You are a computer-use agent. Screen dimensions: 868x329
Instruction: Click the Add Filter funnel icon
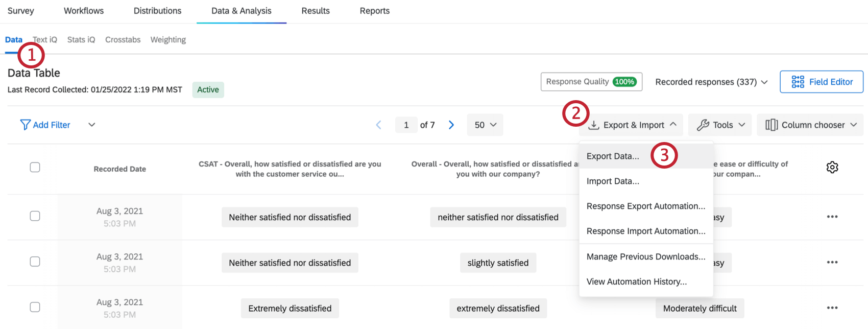click(x=25, y=125)
